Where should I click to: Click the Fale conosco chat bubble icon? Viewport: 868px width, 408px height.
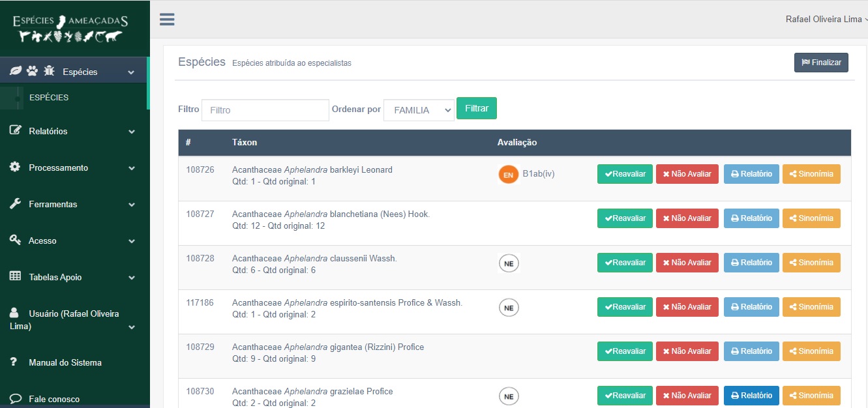(15, 398)
